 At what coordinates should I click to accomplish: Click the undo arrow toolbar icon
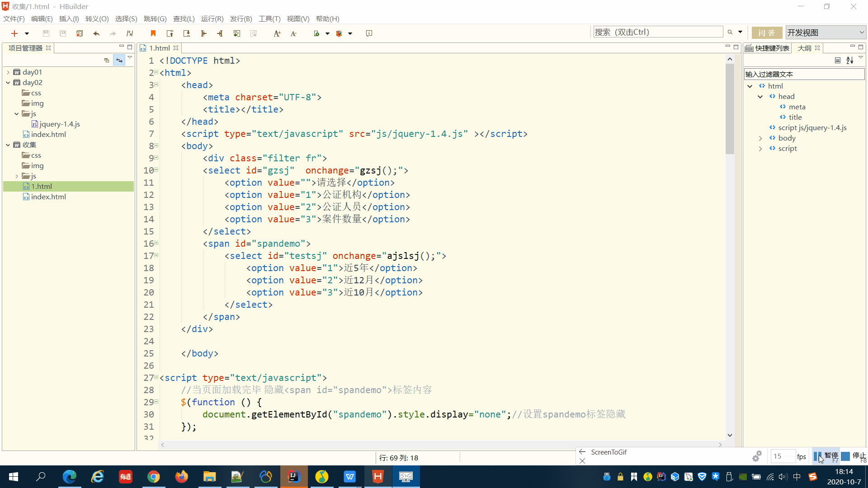[x=96, y=33]
